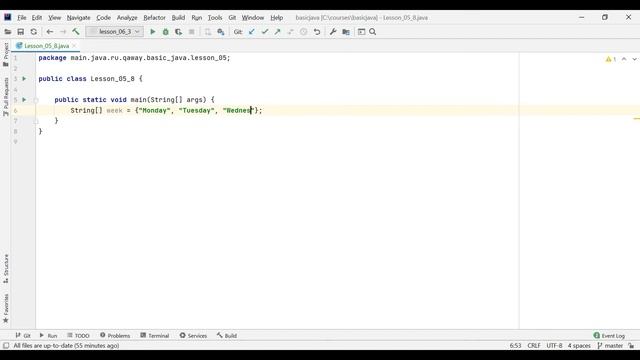Open the master Git branch popup
The width and height of the screenshot is (640, 360).
point(610,346)
